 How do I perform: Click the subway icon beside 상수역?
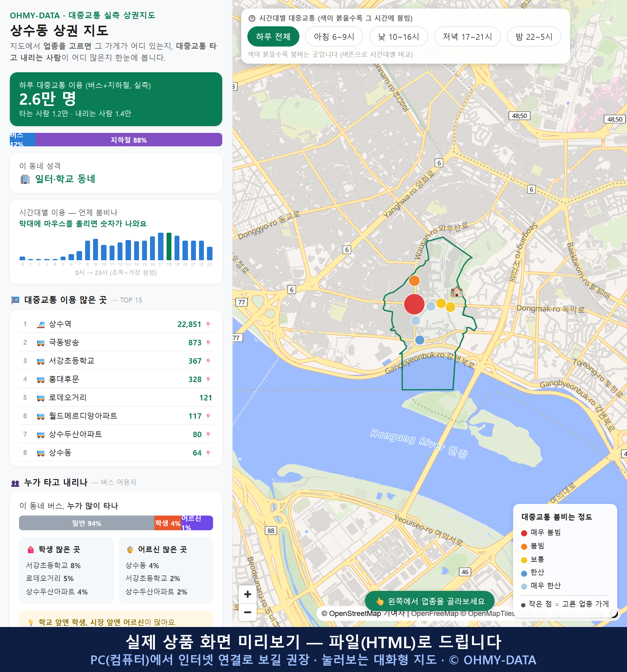coord(40,325)
